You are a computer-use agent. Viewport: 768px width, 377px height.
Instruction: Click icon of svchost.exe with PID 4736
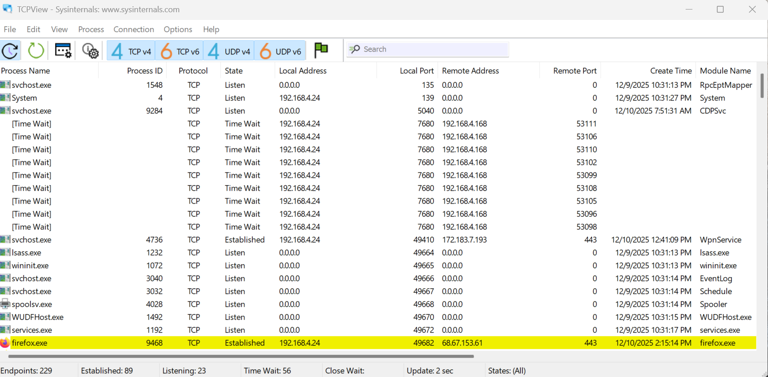point(5,240)
